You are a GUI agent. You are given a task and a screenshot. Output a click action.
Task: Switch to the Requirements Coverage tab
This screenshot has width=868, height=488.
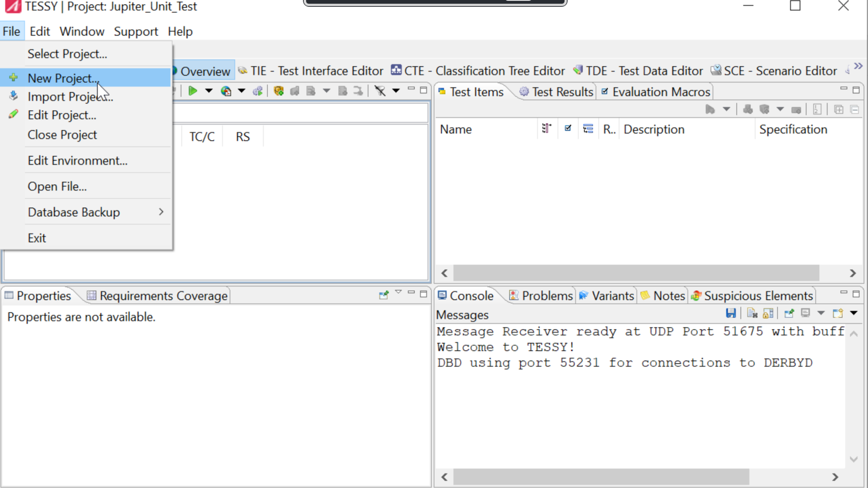pyautogui.click(x=157, y=296)
